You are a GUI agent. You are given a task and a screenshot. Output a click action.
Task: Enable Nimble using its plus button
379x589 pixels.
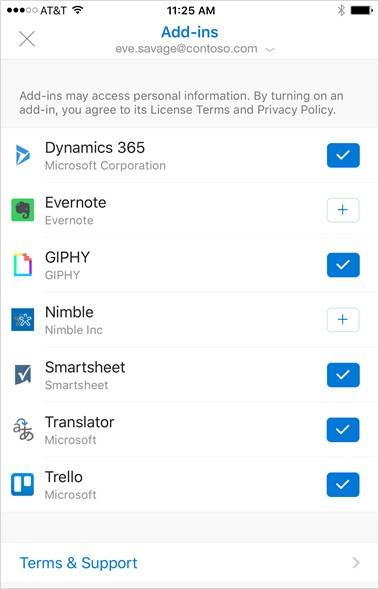(343, 320)
